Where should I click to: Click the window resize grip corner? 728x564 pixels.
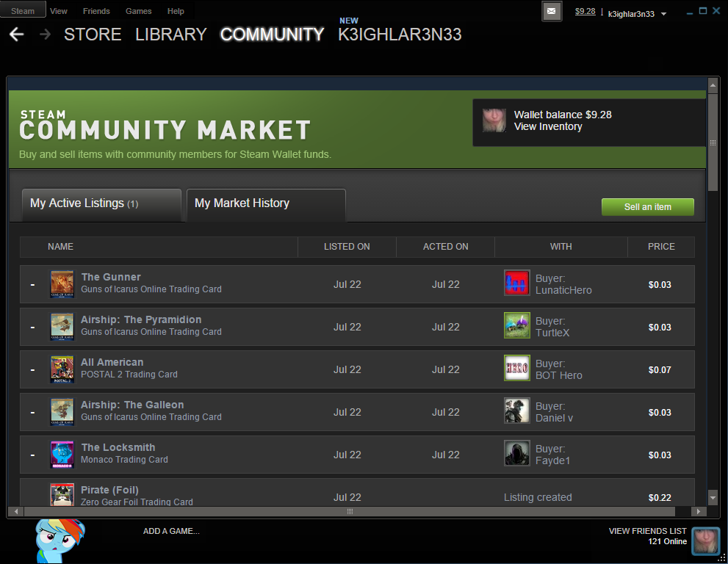[x=722, y=558]
